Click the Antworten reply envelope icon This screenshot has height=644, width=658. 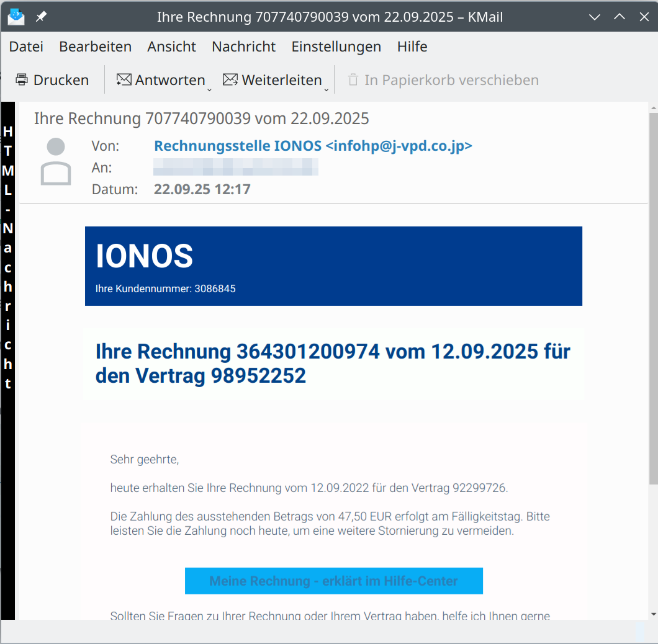point(124,80)
